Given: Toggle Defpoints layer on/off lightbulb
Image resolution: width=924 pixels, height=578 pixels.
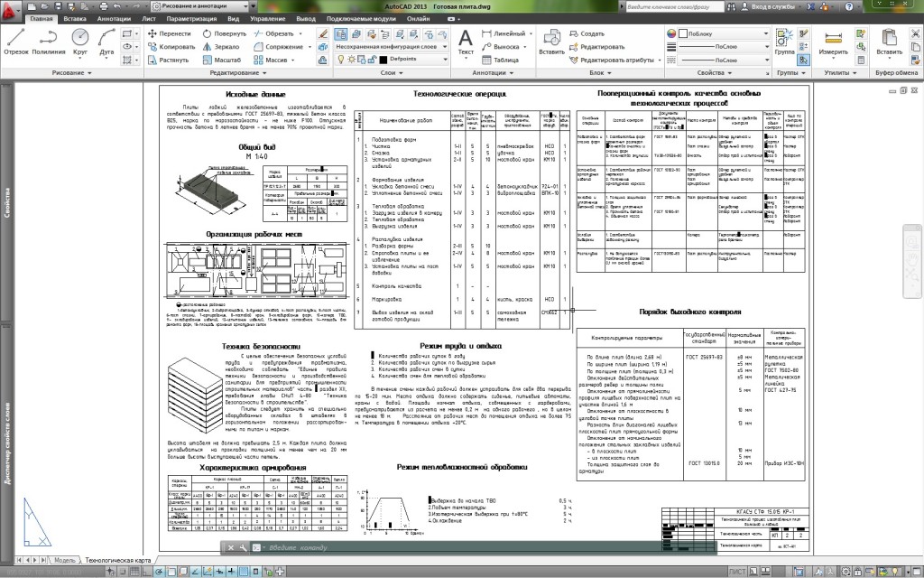Looking at the screenshot, I should click(x=340, y=59).
